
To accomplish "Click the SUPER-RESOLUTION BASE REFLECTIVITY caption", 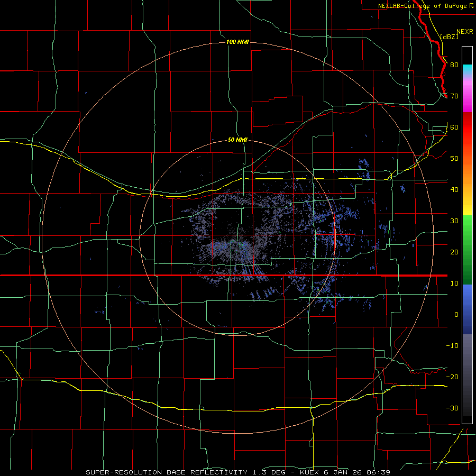I will click(167, 472).
